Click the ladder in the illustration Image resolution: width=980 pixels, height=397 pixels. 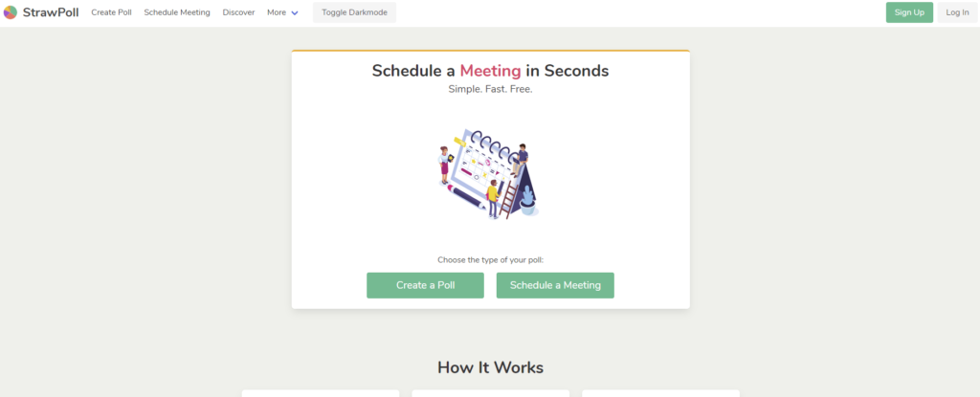509,198
